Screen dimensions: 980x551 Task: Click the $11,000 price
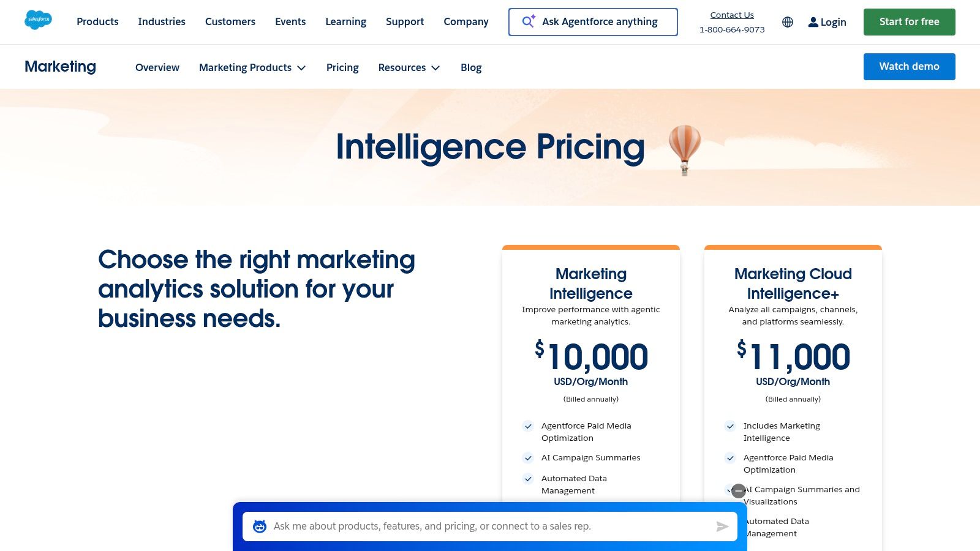click(x=793, y=356)
